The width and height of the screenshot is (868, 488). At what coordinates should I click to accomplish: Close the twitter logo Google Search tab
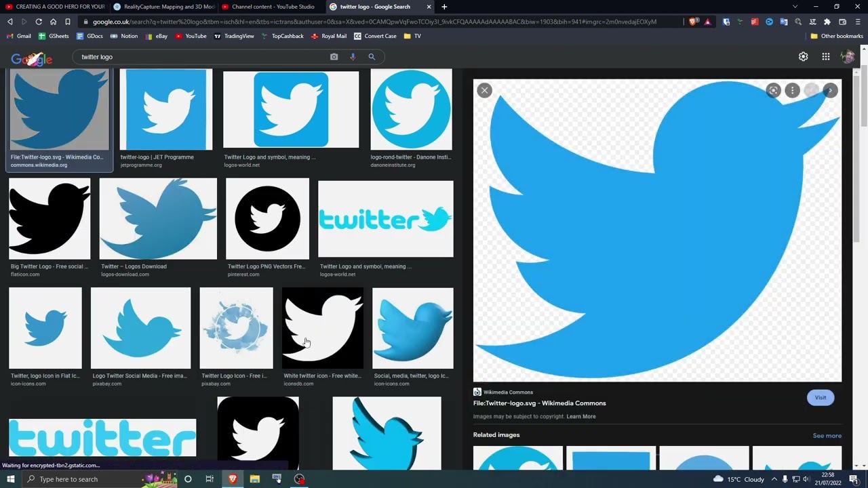click(x=429, y=7)
